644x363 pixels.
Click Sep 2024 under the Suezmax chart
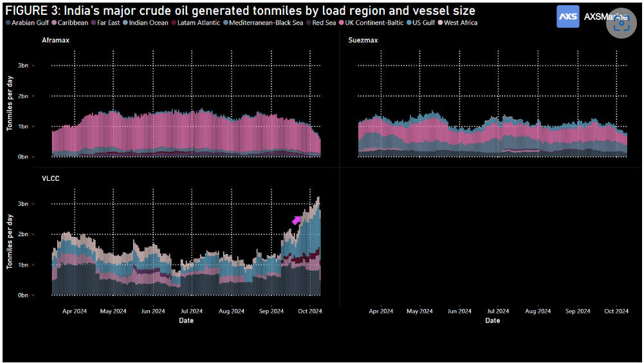pyautogui.click(x=578, y=312)
